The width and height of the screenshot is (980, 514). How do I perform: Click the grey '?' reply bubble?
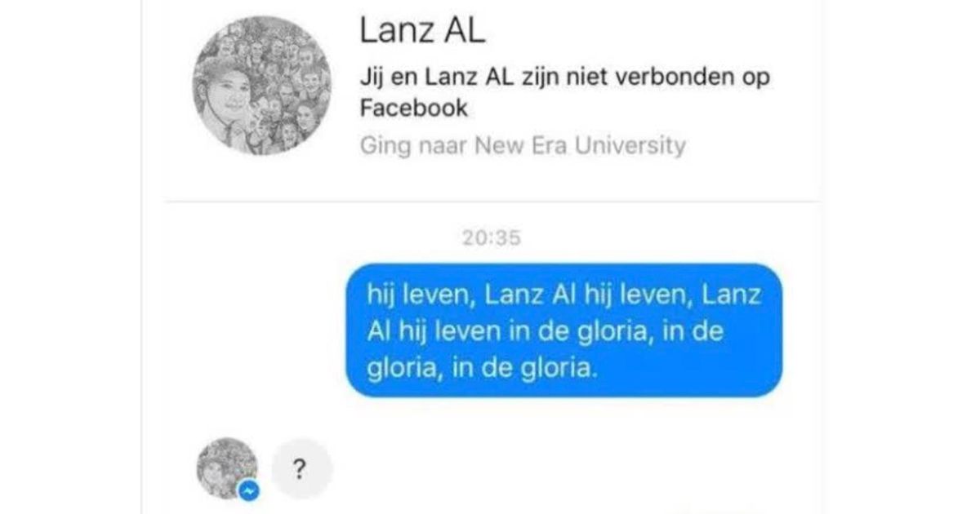[x=301, y=468]
